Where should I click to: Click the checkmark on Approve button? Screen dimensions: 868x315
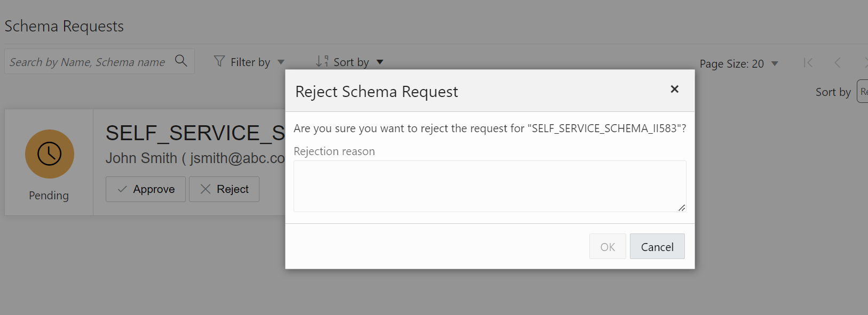[123, 189]
